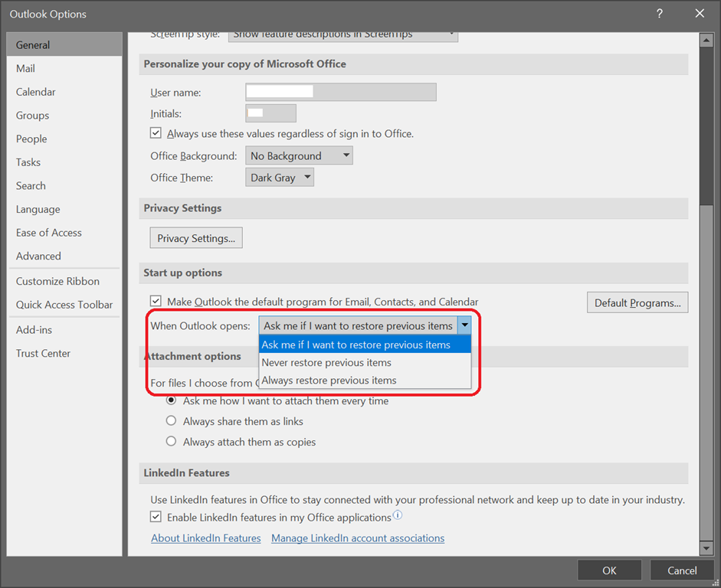The image size is (721, 588).
Task: Uncheck Make Outlook the default program
Action: [x=156, y=302]
